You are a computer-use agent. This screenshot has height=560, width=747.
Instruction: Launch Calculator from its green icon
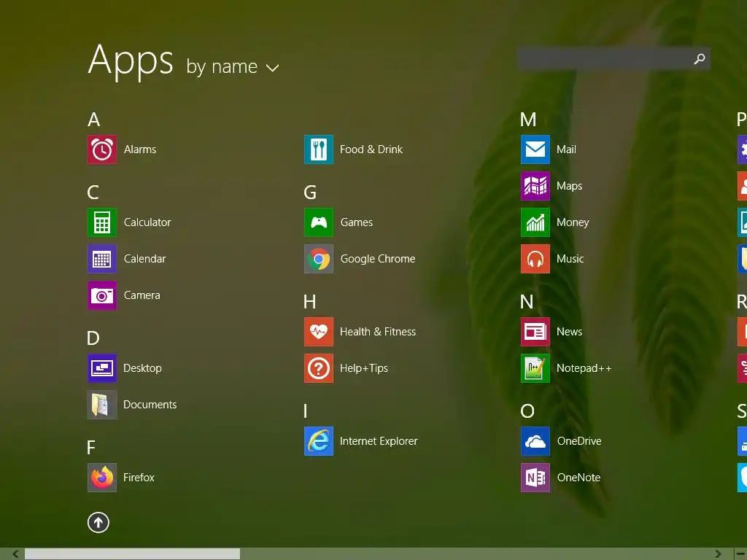point(102,222)
